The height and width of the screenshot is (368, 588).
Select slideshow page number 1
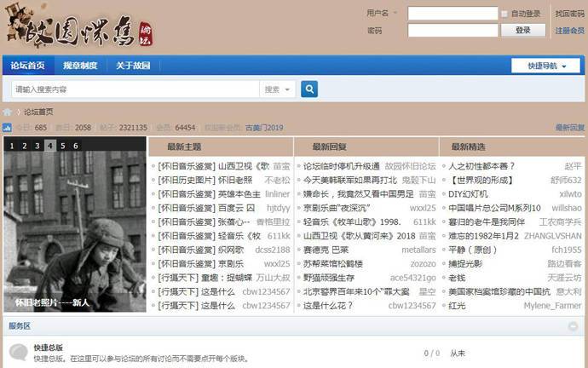(12, 146)
